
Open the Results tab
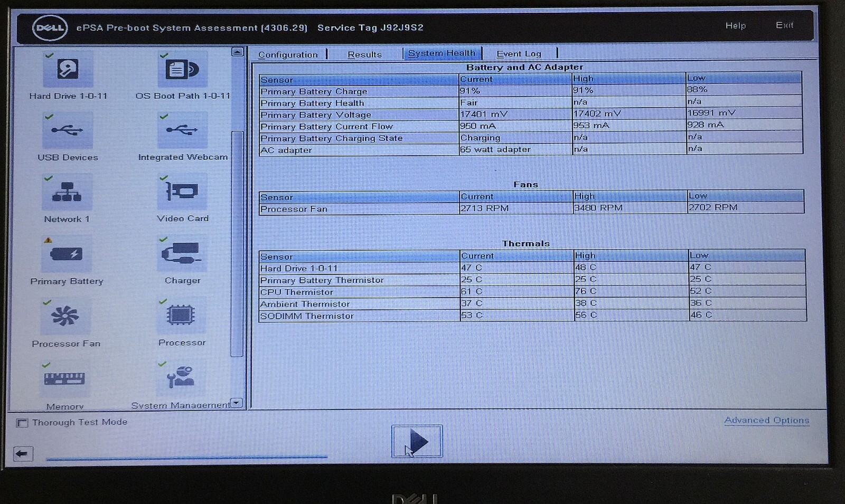click(x=364, y=54)
